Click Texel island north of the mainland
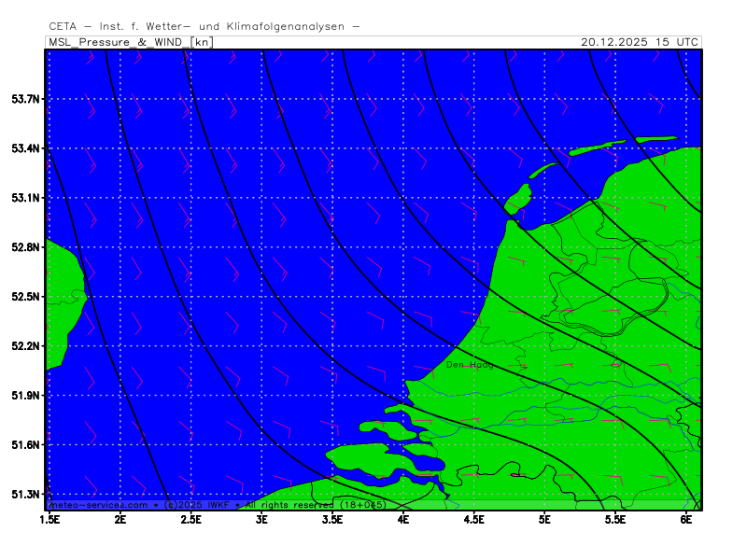The width and height of the screenshot is (747, 560). (x=518, y=200)
